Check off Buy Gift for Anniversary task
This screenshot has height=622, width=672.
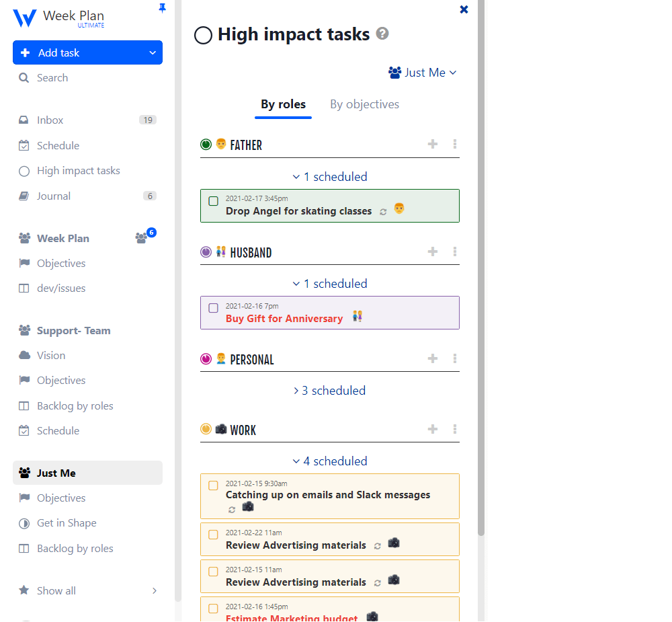(x=213, y=308)
